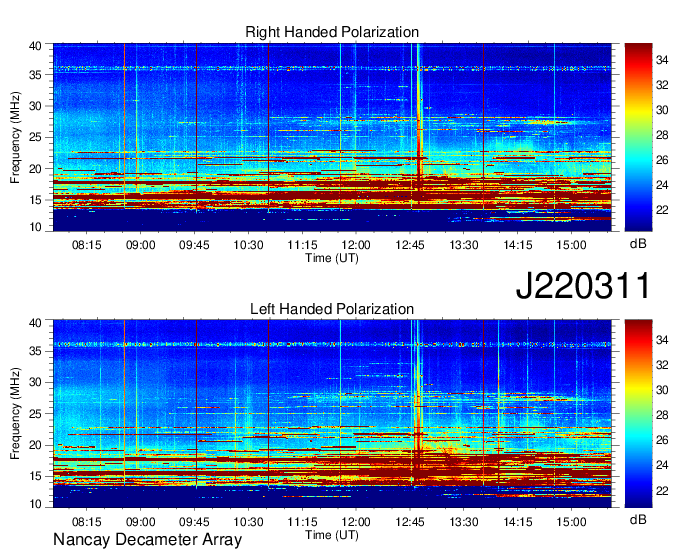The image size is (680, 552).
Task: Click the 15 MHz tick on the upper frequency axis
Action: (35, 200)
